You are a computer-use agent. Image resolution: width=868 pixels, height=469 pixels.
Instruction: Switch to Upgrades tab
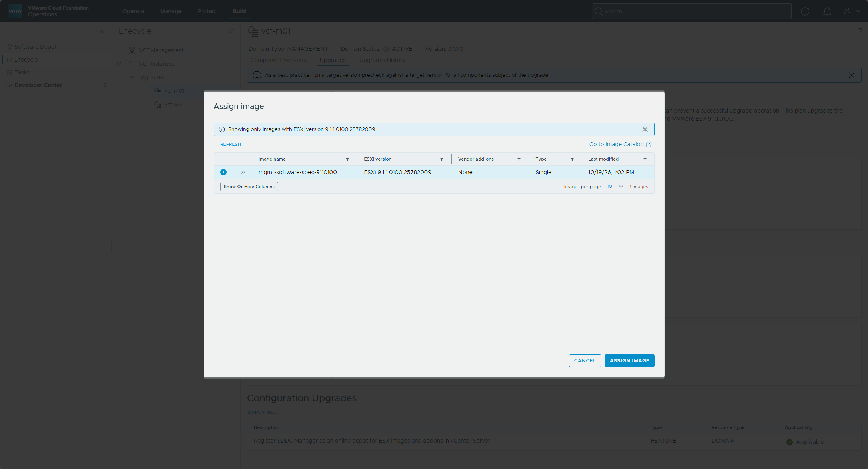(333, 60)
